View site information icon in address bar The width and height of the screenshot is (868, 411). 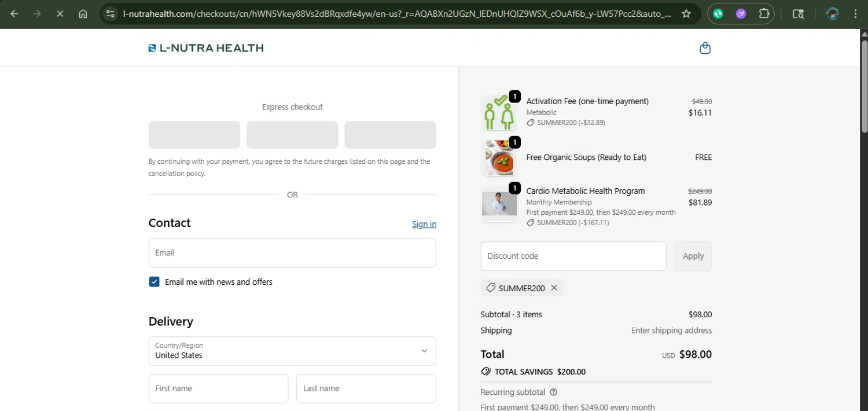click(111, 14)
